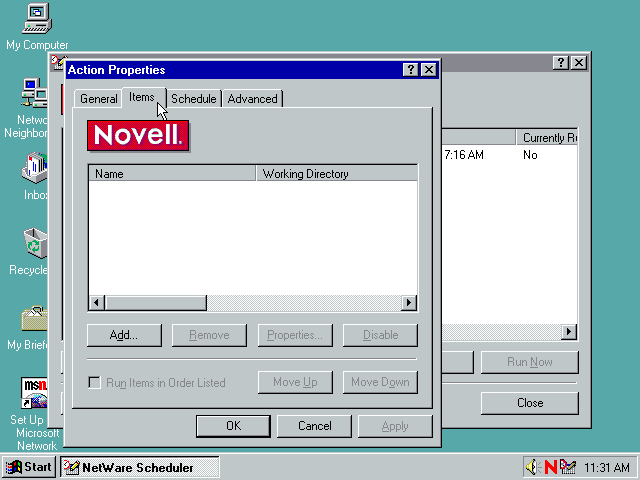Open item Properties... button
Screen dimensions: 640x480
295,335
